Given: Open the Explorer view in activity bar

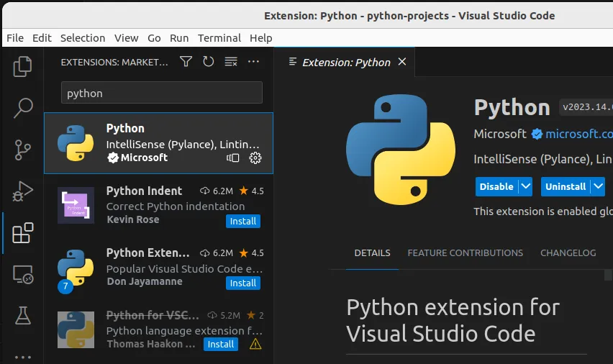Looking at the screenshot, I should click(23, 67).
